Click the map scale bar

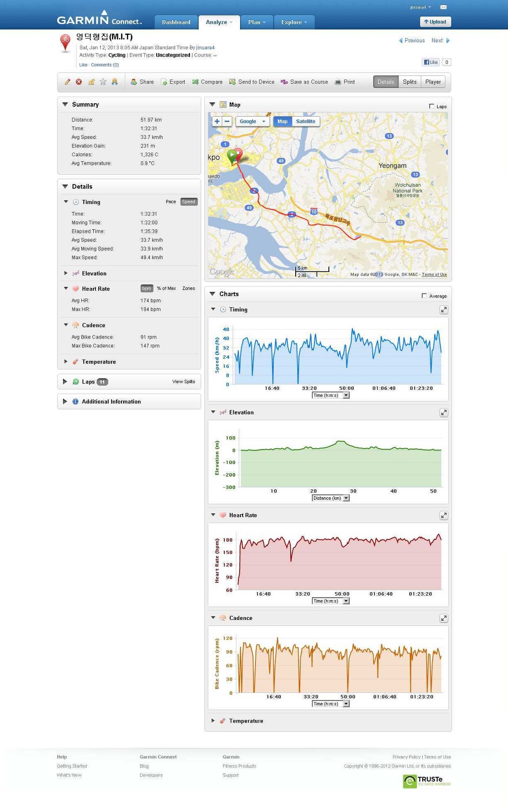313,271
